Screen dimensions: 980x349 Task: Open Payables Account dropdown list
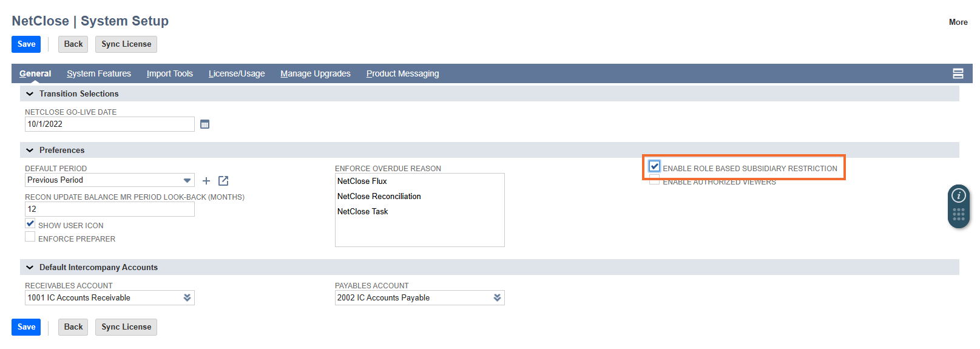click(497, 297)
